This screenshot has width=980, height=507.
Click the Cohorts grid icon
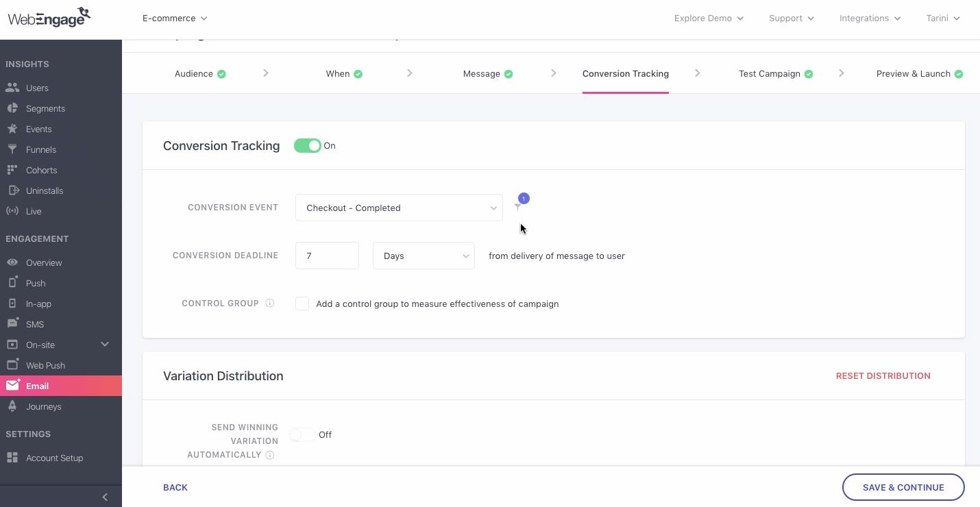click(12, 170)
